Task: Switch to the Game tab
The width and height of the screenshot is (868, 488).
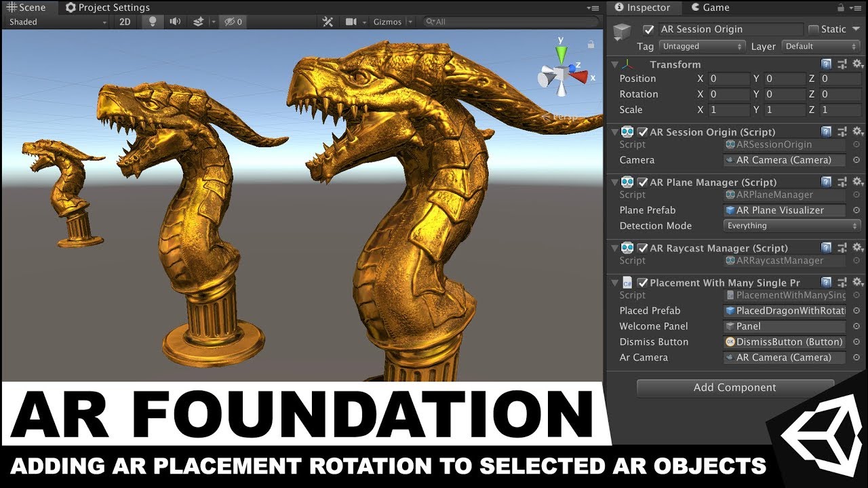Action: click(710, 7)
